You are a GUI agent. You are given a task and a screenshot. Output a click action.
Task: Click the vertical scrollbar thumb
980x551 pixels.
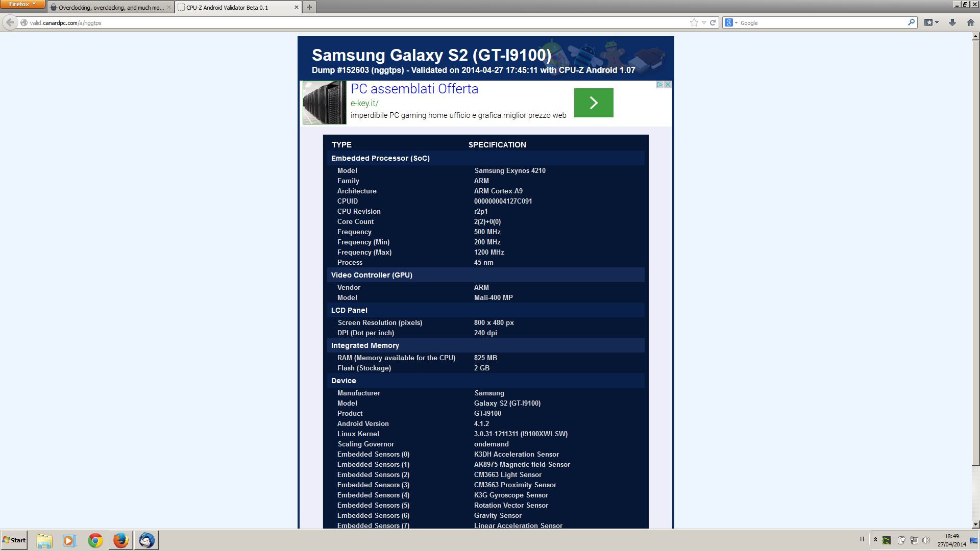pyautogui.click(x=975, y=253)
